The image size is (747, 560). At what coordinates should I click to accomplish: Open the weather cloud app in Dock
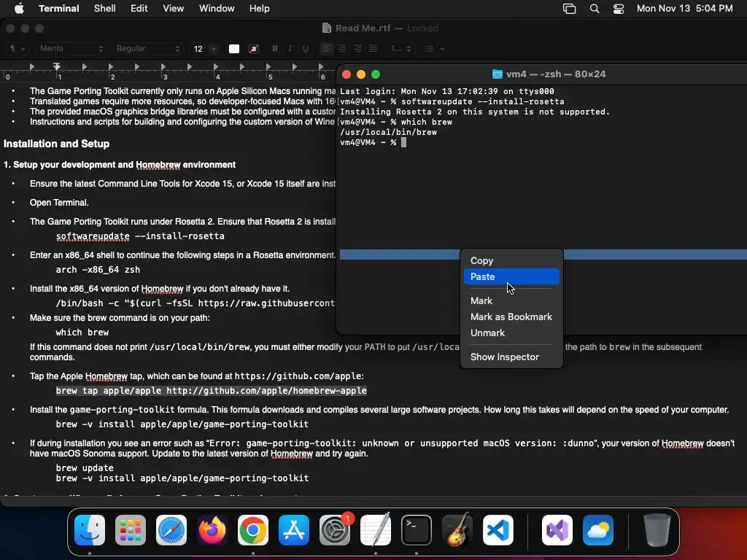(x=598, y=530)
